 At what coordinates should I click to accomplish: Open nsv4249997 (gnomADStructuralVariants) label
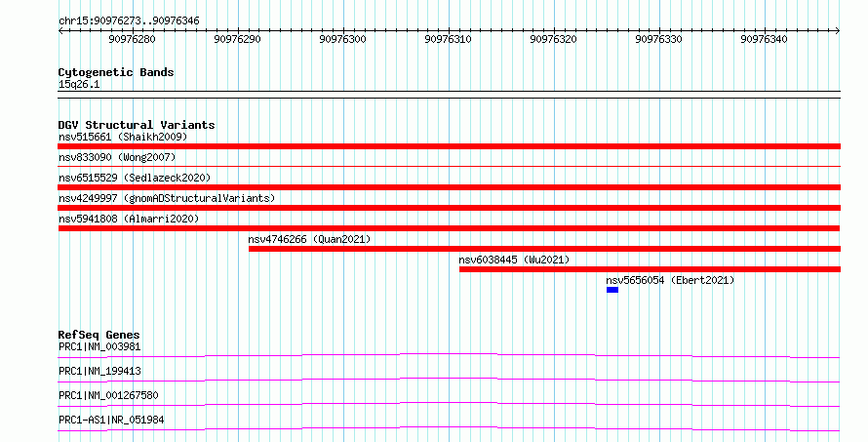167,198
